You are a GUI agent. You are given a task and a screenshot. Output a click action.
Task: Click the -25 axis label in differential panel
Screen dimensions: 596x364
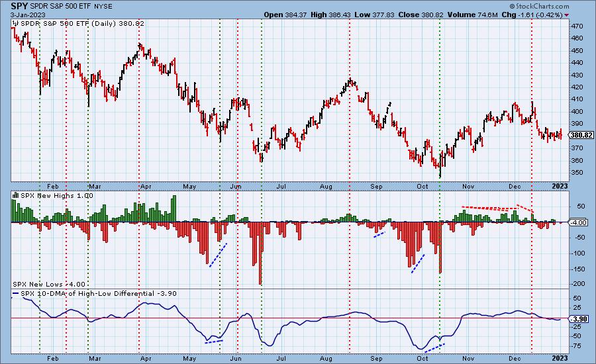tap(577, 326)
